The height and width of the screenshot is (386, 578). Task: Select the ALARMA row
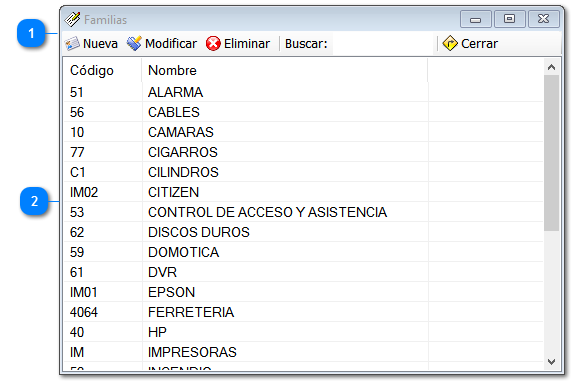(303, 92)
